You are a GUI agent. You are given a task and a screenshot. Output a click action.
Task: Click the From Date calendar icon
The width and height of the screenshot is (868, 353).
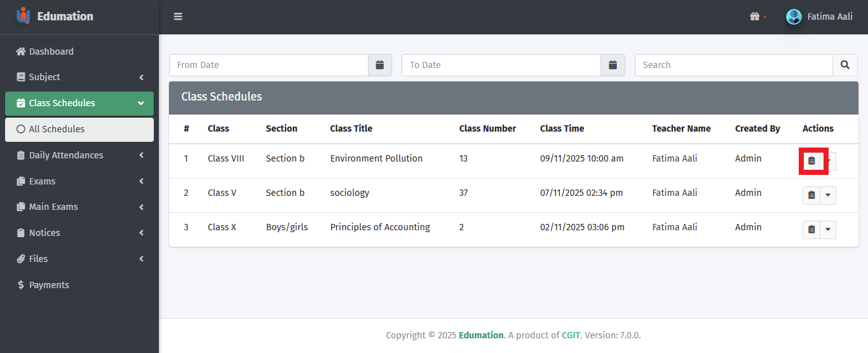pyautogui.click(x=379, y=65)
